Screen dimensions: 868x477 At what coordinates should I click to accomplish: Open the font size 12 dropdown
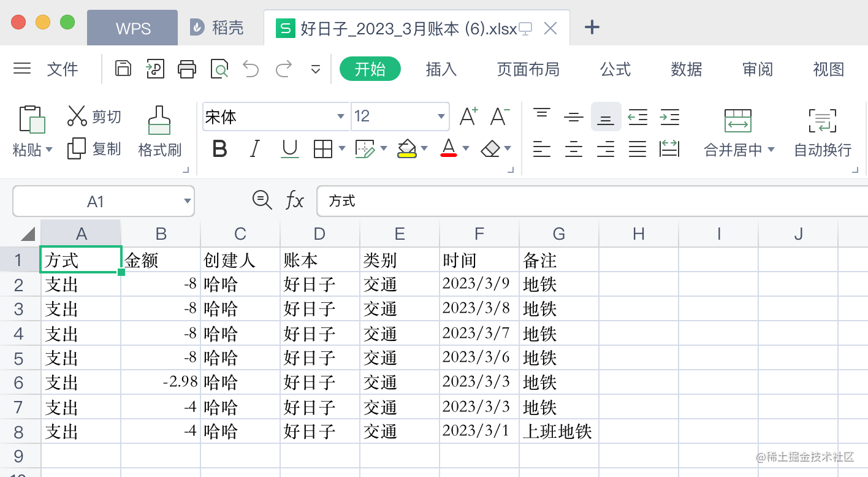441,116
